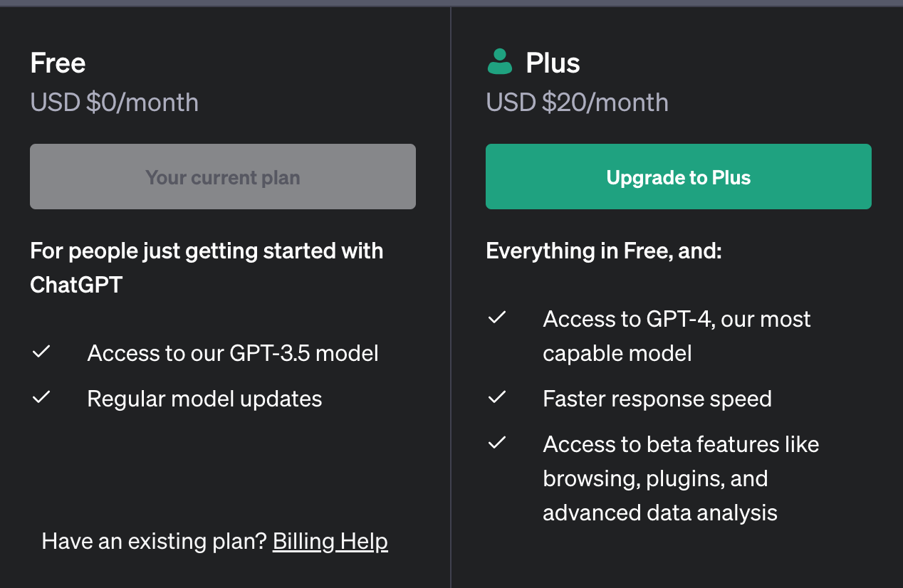This screenshot has height=588, width=903.
Task: Click the checkmark beside beta features access
Action: (x=497, y=443)
